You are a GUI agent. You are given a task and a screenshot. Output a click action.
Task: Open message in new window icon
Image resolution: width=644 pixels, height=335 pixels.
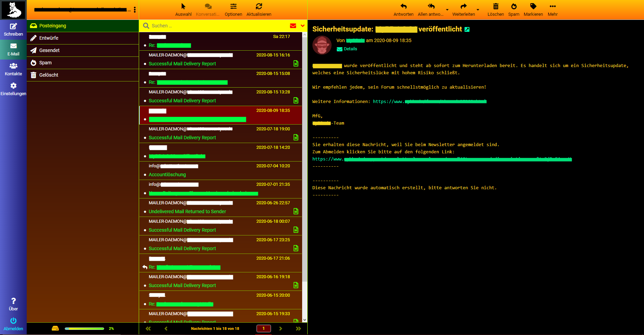(467, 29)
